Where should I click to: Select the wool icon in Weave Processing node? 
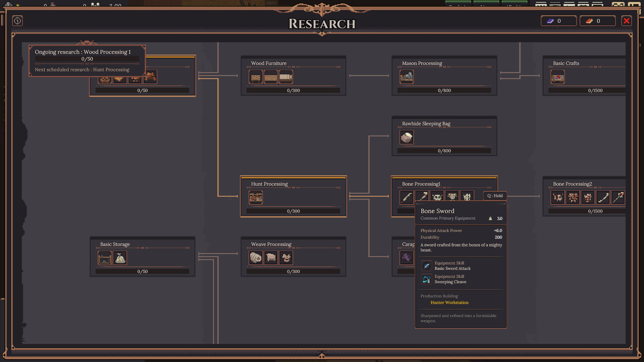(256, 258)
